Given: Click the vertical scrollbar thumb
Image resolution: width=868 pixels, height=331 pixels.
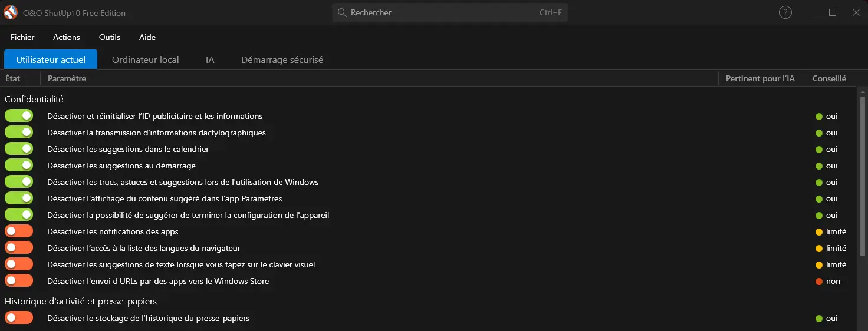Looking at the screenshot, I should tap(863, 176).
